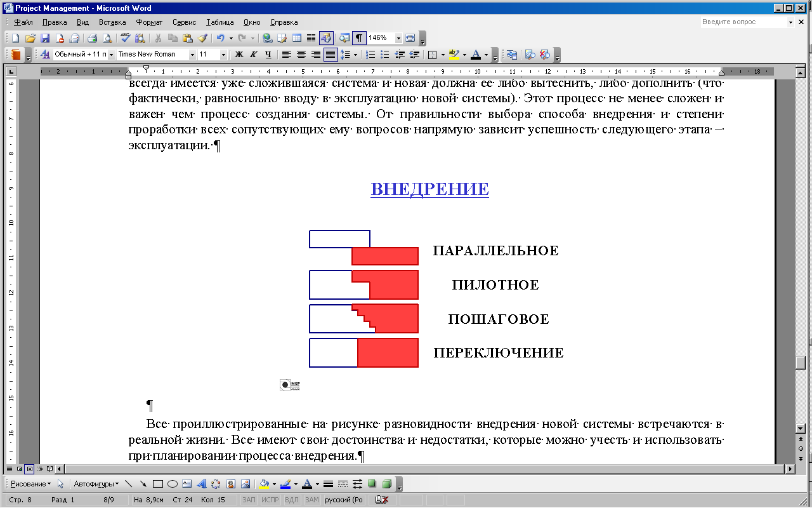
Task: Click the ВНЕДРЕНИЕ heading link
Action: coord(430,189)
